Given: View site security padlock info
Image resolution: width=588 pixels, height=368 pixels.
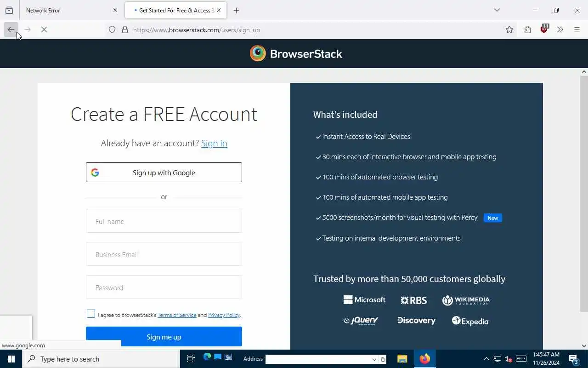Looking at the screenshot, I should pyautogui.click(x=125, y=30).
